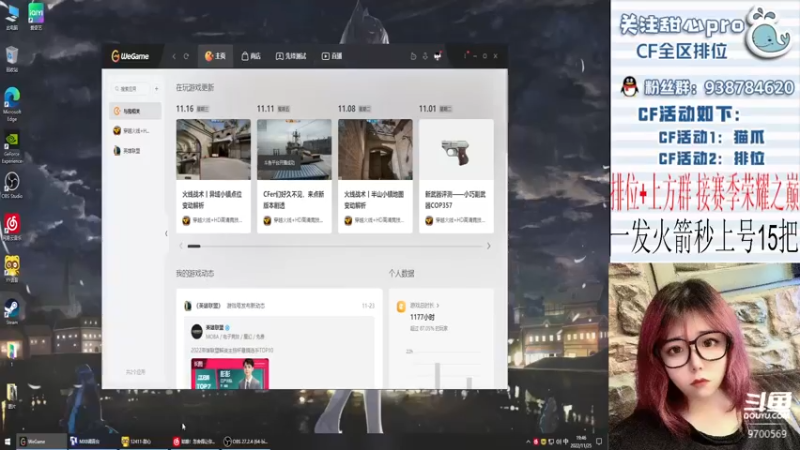Image resolution: width=800 pixels, height=450 pixels.
Task: Switch to the 先锋测试 tab
Action: click(291, 56)
